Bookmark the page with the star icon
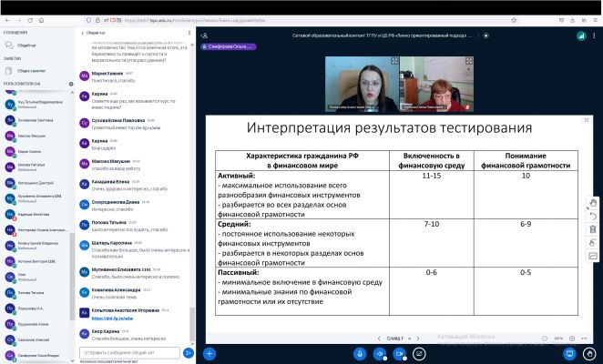Image resolution: width=603 pixels, height=364 pixels. coord(514,20)
